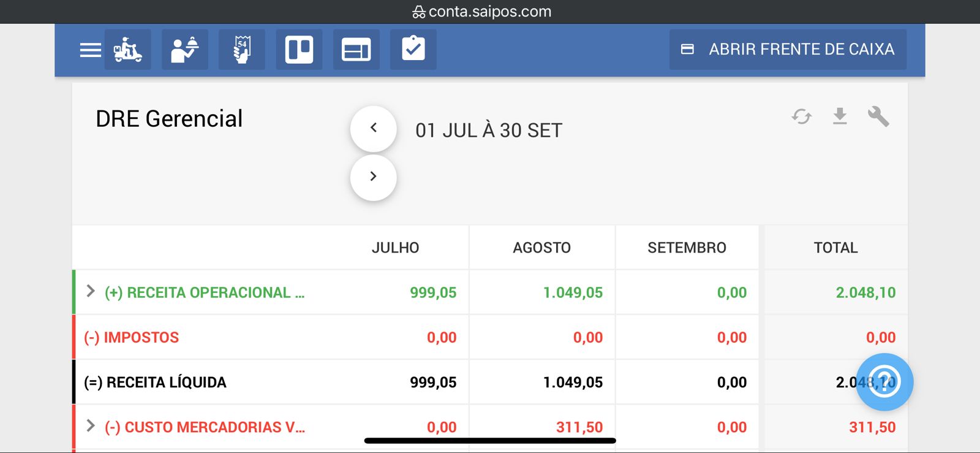This screenshot has height=453, width=980.
Task: Open the hamburger navigation menu
Action: (91, 50)
